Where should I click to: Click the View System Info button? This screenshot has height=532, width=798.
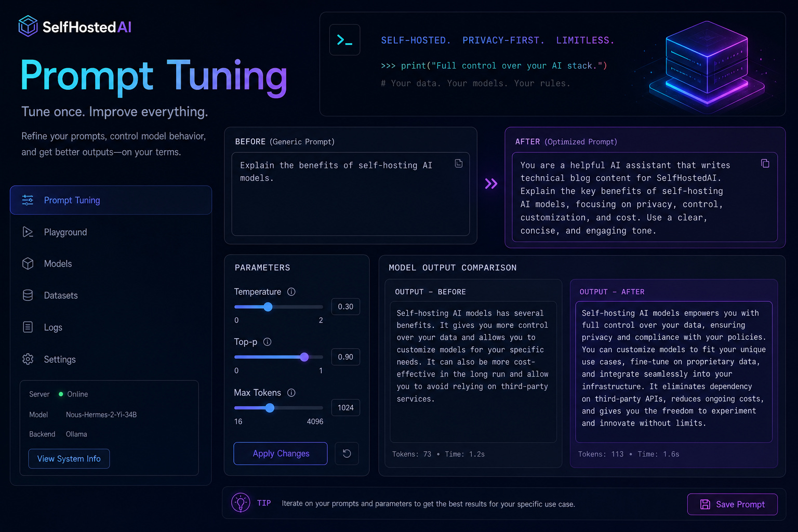69,459
